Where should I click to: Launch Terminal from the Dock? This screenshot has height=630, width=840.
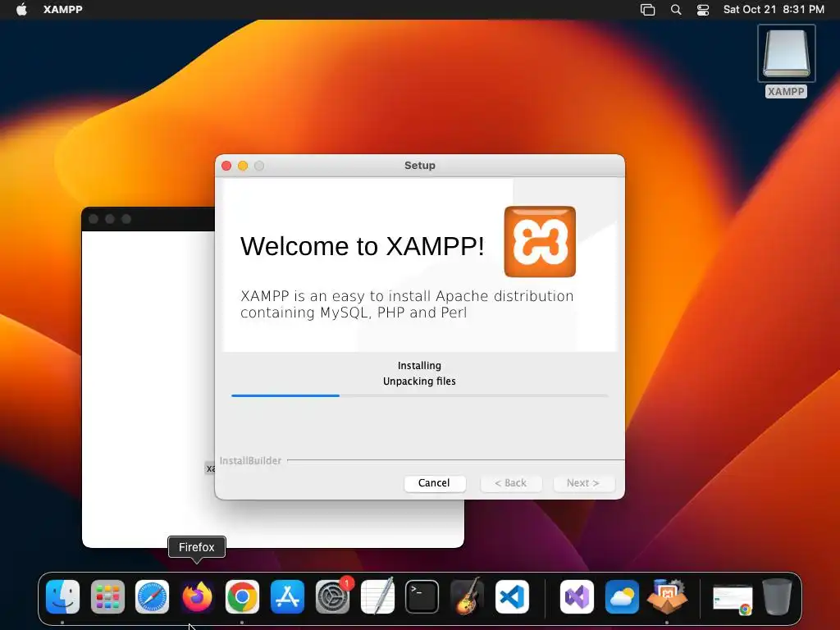tap(422, 596)
